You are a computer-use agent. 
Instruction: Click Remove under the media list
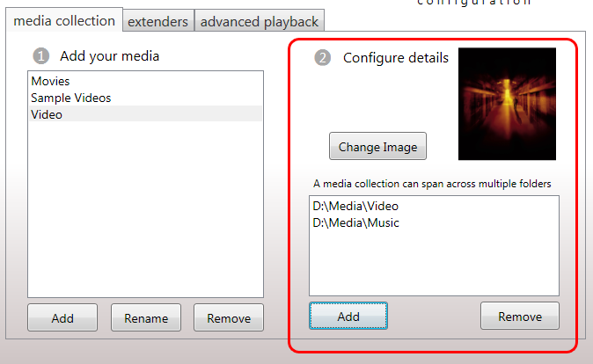pos(229,318)
